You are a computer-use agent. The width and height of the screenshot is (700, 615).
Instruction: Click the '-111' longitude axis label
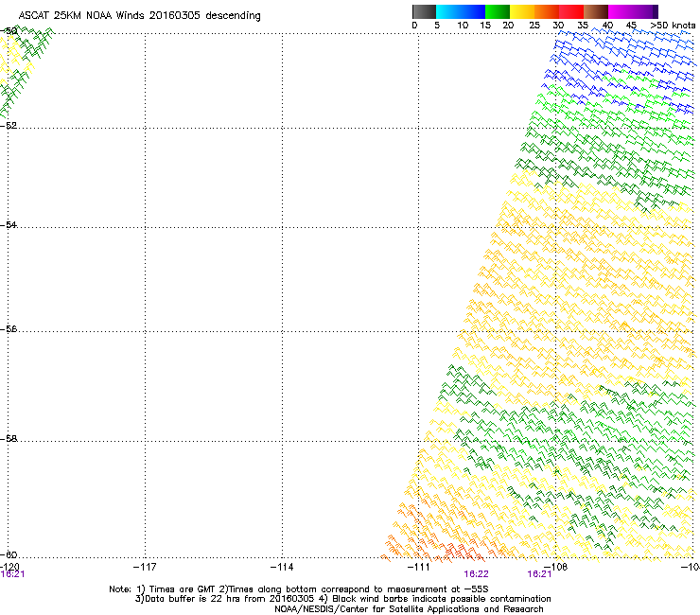click(x=418, y=567)
